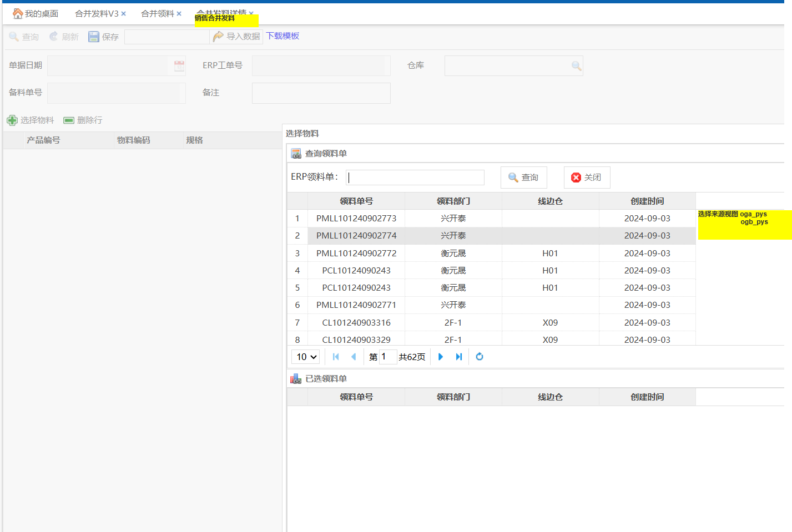This screenshot has width=792, height=532.
Task: Go to the first page icon
Action: tap(336, 357)
